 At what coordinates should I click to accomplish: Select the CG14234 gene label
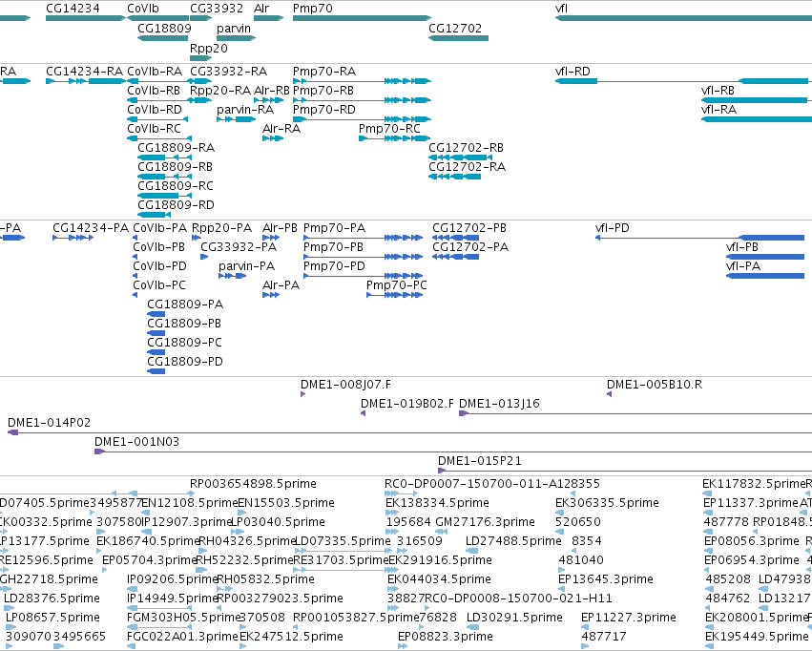pyautogui.click(x=73, y=9)
